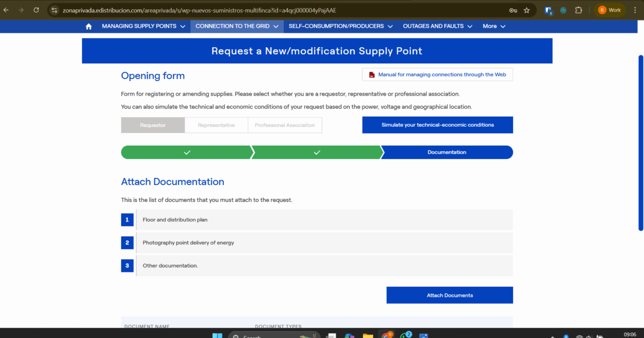Open the manual for managing connections link
The image size is (644, 338).
pos(437,74)
